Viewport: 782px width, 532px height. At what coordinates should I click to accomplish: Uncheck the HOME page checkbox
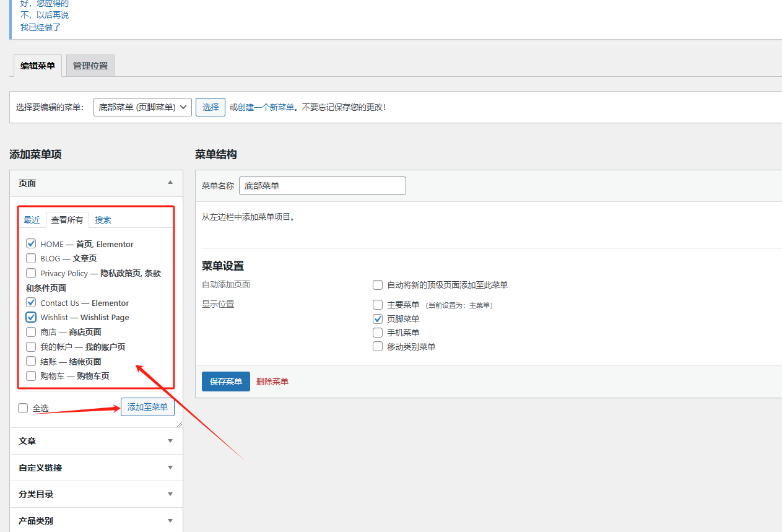click(31, 243)
